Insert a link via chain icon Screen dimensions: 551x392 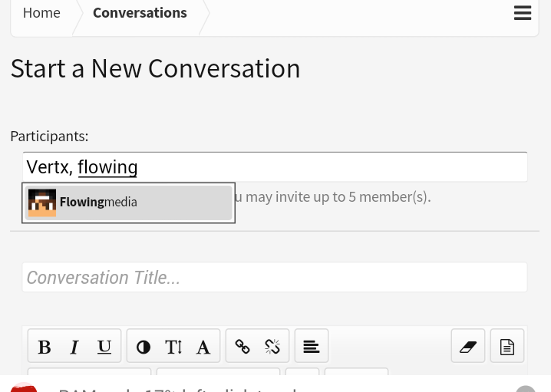point(243,347)
